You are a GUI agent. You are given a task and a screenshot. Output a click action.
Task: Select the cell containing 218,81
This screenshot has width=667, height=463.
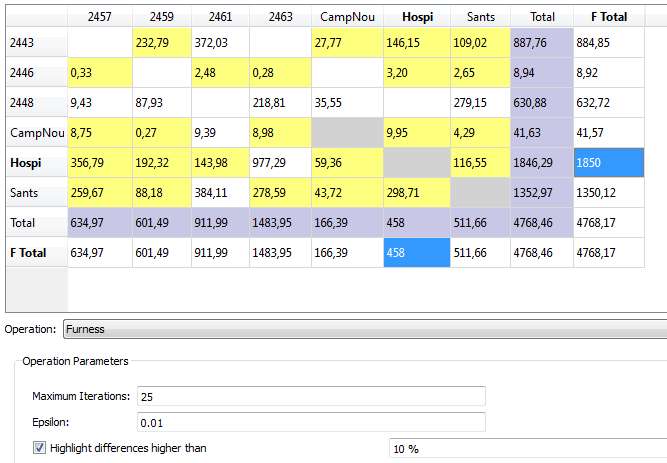point(279,102)
